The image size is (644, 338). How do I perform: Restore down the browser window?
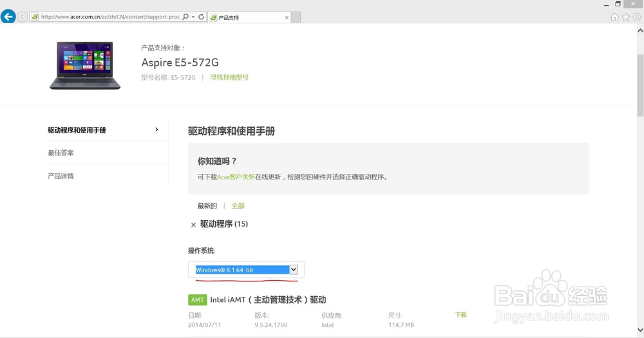pos(618,4)
